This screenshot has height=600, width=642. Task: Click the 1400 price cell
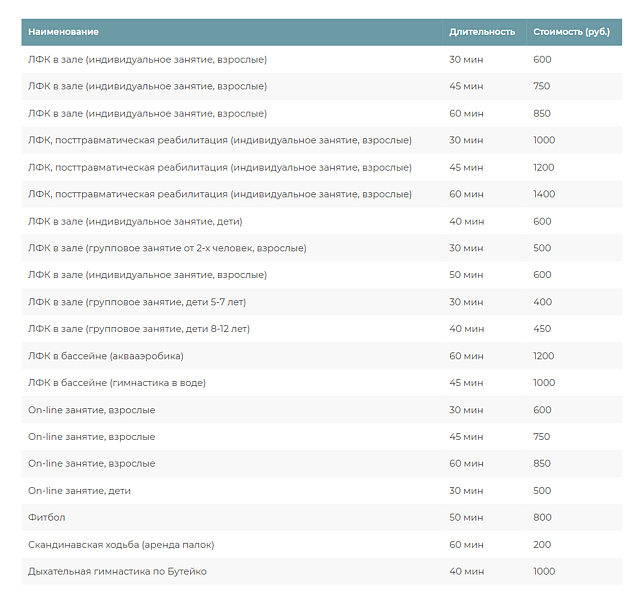pyautogui.click(x=543, y=194)
